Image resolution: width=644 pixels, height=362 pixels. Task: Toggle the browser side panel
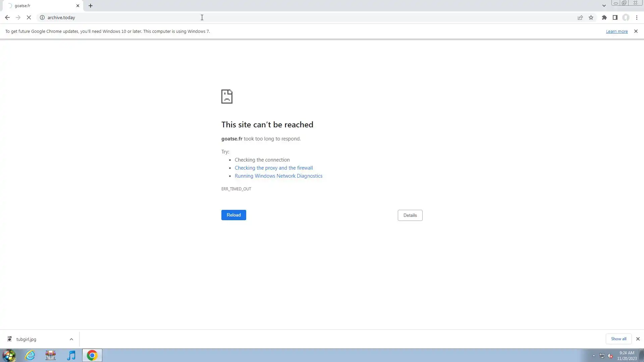pyautogui.click(x=615, y=17)
